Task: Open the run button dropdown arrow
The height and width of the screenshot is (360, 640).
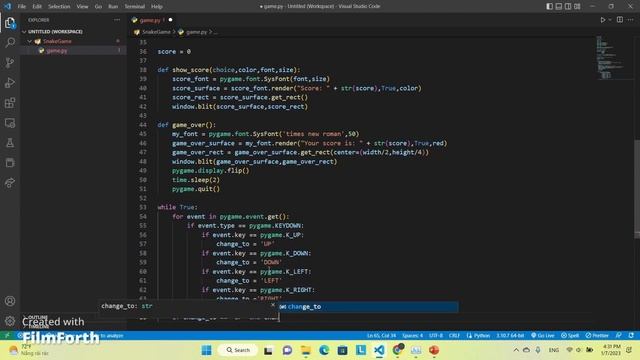Action: click(x=610, y=20)
